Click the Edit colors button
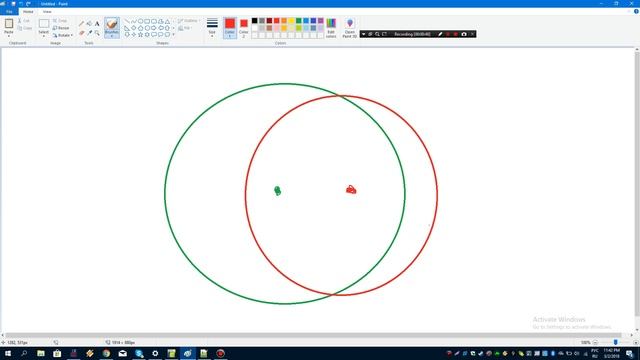640x360 pixels. [x=331, y=28]
